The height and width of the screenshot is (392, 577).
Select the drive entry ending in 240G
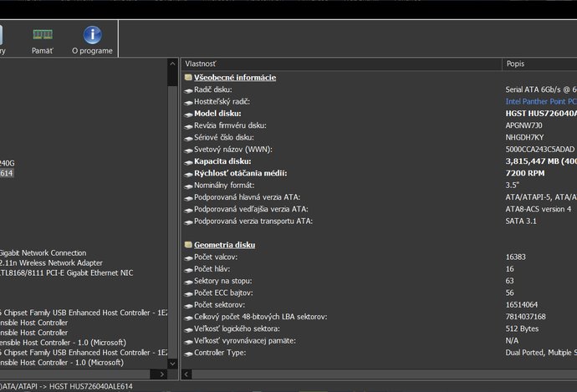point(8,163)
